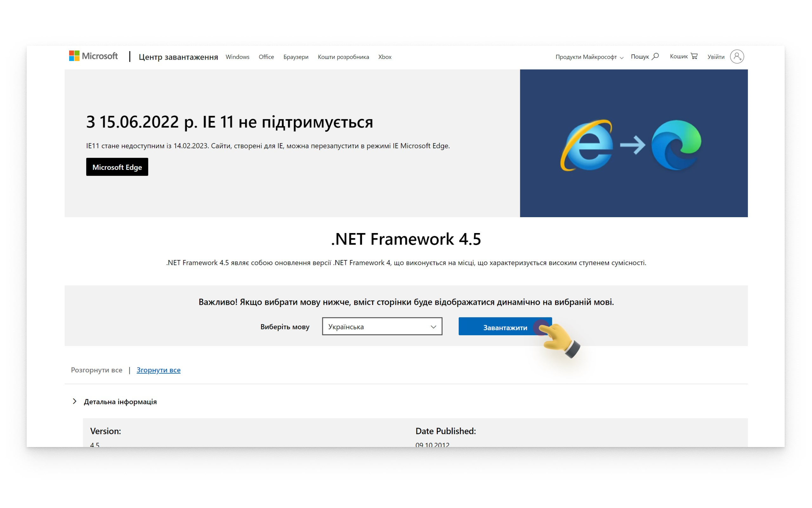
Task: Click Розгорнути все to expand all
Action: [x=97, y=370]
